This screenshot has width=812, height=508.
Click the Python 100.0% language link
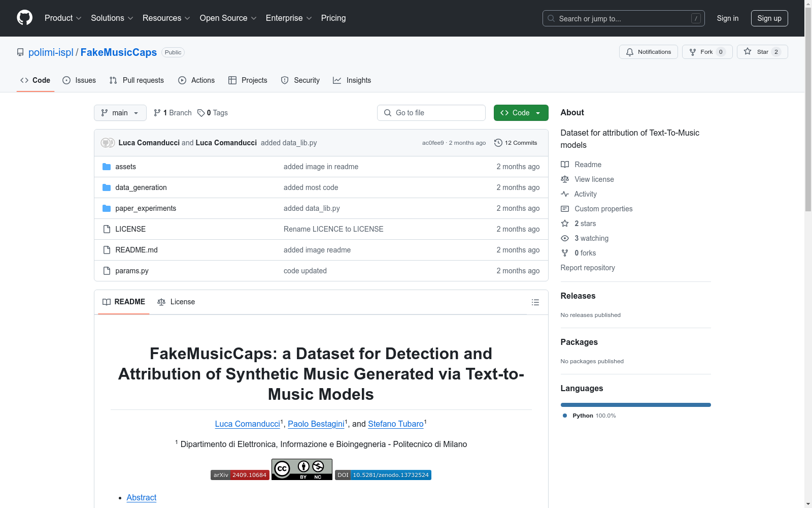tap(589, 416)
